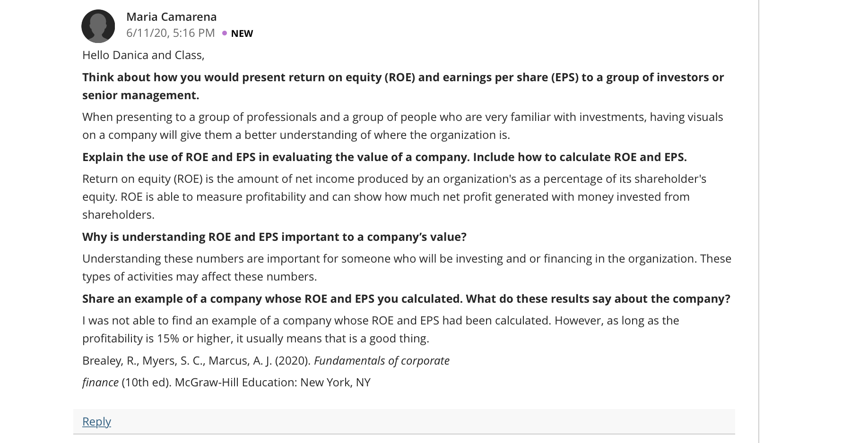The height and width of the screenshot is (443, 868).
Task: Click the purple unread dot indicator
Action: click(x=225, y=33)
